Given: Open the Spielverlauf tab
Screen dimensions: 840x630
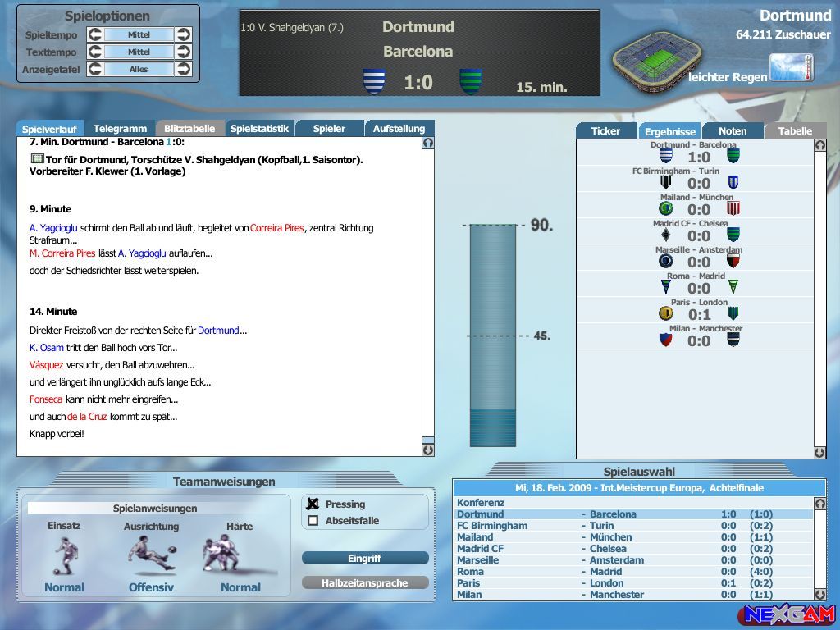Looking at the screenshot, I should coord(49,129).
